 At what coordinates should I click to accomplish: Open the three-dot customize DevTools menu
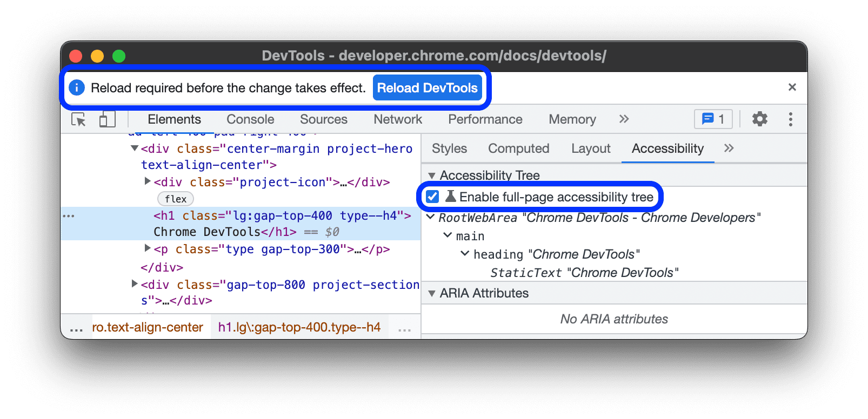(x=790, y=119)
